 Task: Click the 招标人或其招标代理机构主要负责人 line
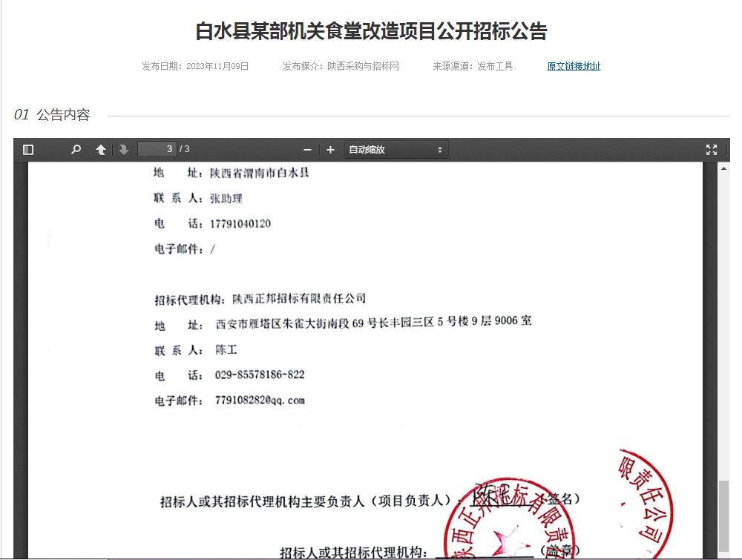370,501
